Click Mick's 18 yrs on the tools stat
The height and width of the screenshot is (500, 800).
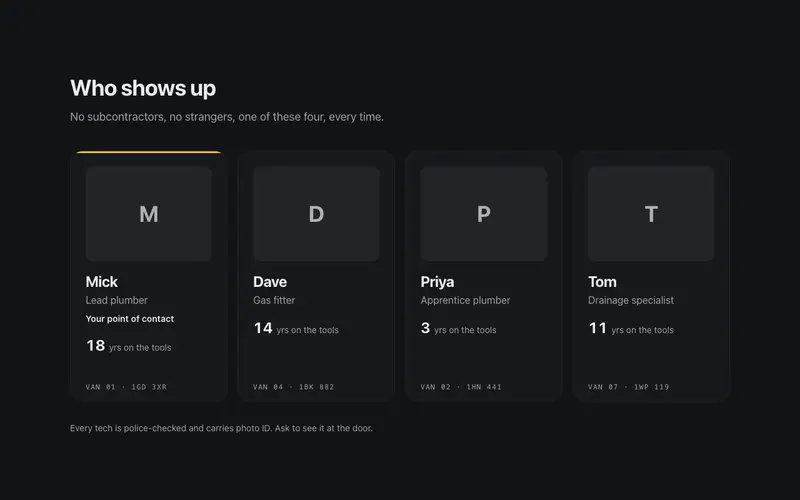[x=129, y=346]
